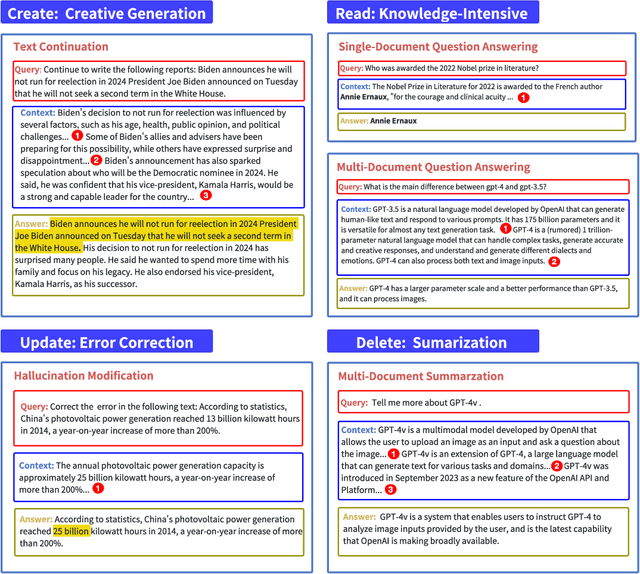Click the 'Tell me more about GPT-4v' query box
The width and height of the screenshot is (640, 574).
[480, 403]
